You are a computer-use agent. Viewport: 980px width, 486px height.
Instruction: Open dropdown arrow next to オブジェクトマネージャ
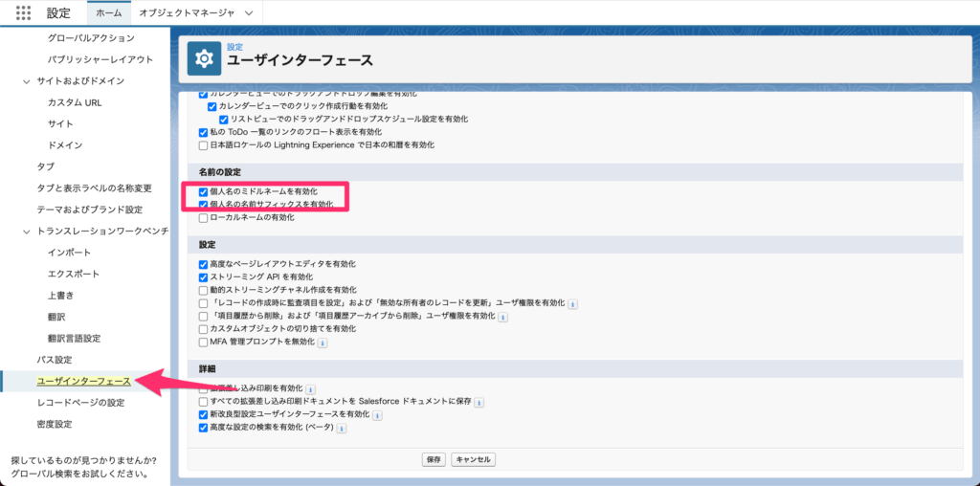pyautogui.click(x=249, y=13)
